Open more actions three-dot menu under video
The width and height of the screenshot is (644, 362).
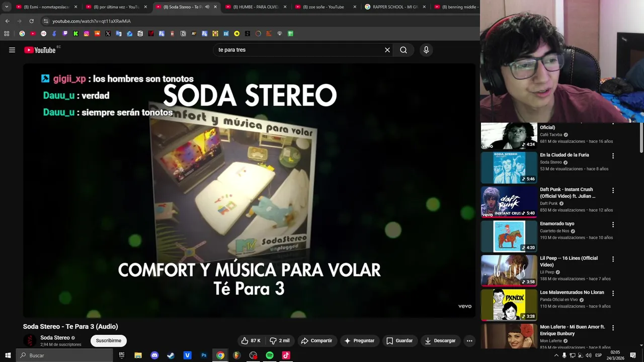tap(469, 340)
